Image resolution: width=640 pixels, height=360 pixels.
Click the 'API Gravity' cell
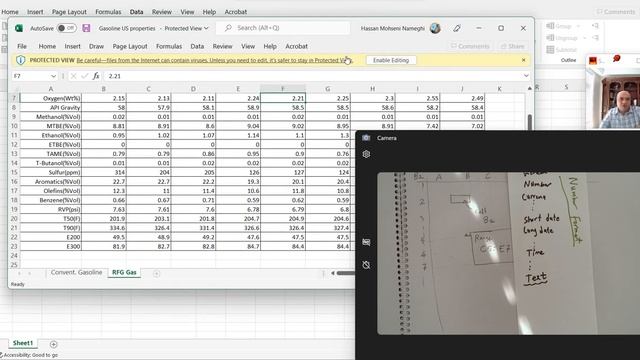click(x=51, y=107)
